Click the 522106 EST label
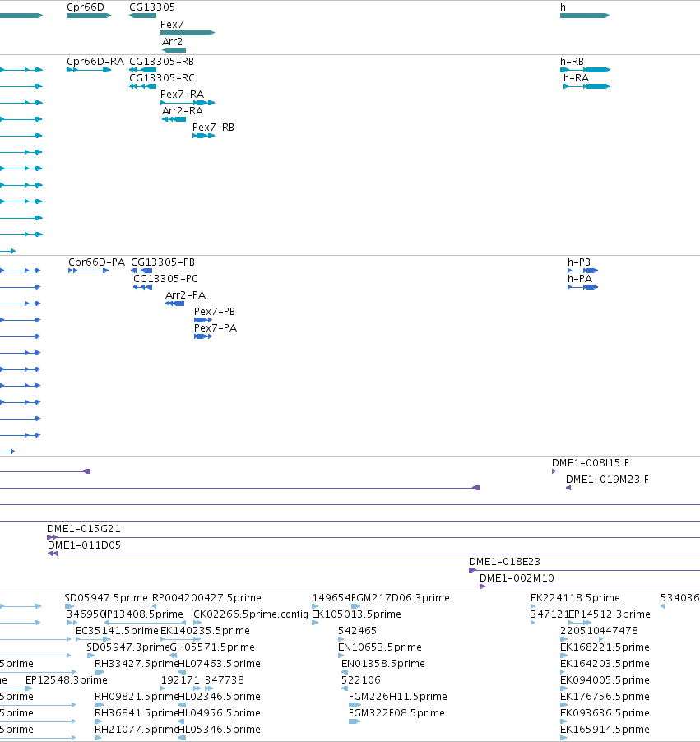 [360, 679]
